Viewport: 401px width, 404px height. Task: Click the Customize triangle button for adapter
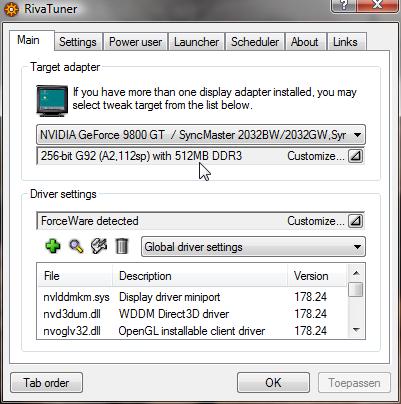click(355, 156)
